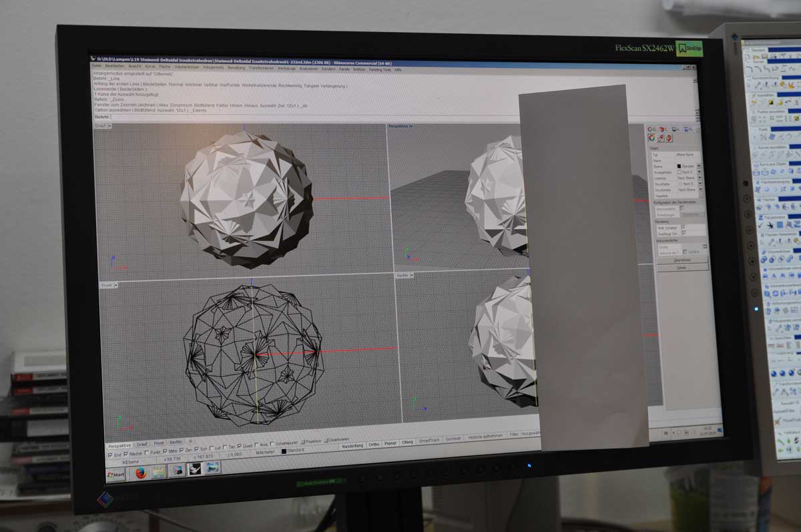Image resolution: width=801 pixels, height=532 pixels.
Task: Open the Datei menu
Action: pos(97,67)
